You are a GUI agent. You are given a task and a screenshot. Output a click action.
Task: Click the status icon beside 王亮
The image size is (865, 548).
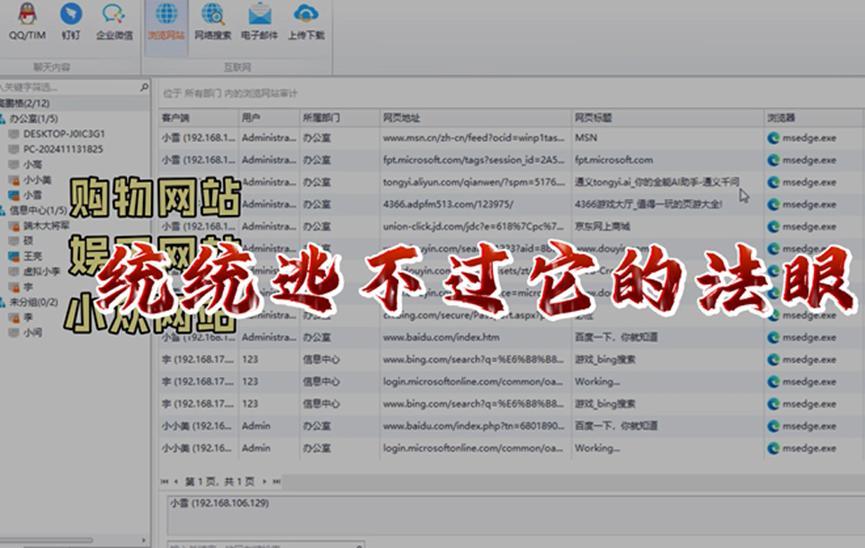tap(14, 256)
